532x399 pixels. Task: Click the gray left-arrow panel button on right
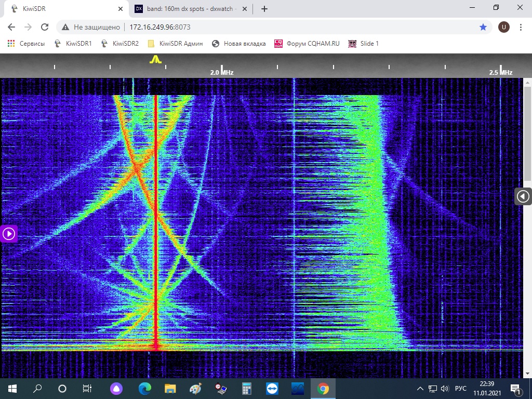tap(523, 196)
